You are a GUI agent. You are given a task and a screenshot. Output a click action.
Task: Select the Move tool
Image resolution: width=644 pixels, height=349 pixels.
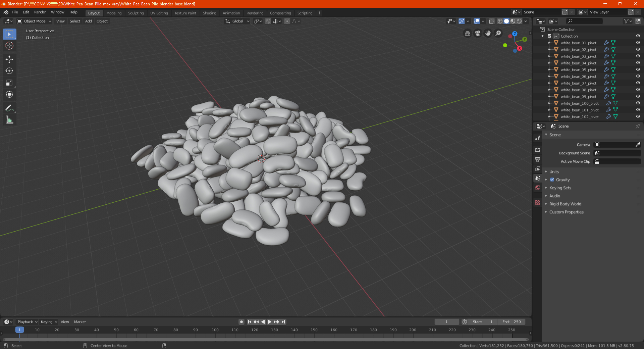click(x=9, y=59)
